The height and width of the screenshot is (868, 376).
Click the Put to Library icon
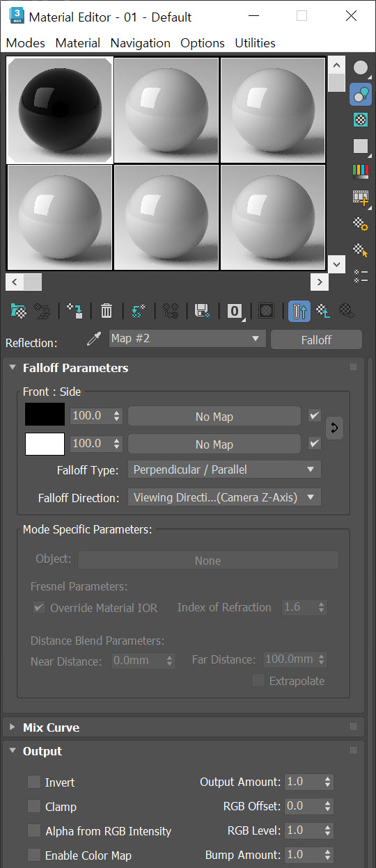coord(203,311)
